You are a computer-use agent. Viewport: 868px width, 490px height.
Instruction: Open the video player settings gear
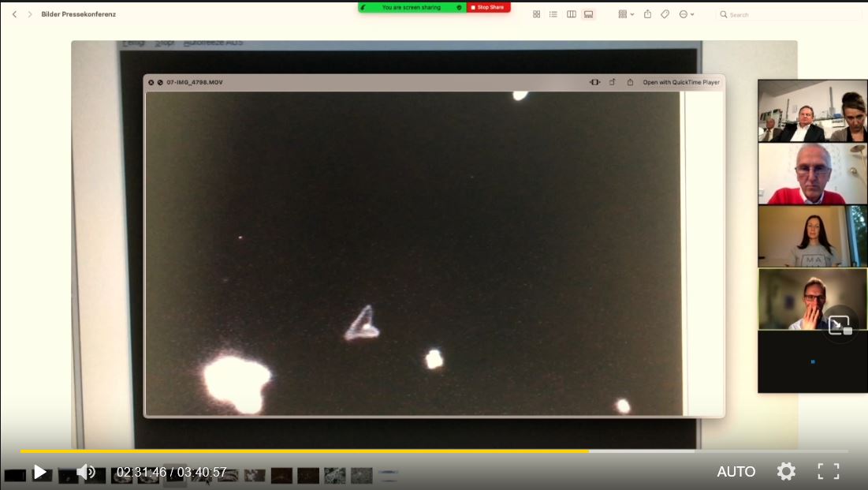tap(786, 472)
